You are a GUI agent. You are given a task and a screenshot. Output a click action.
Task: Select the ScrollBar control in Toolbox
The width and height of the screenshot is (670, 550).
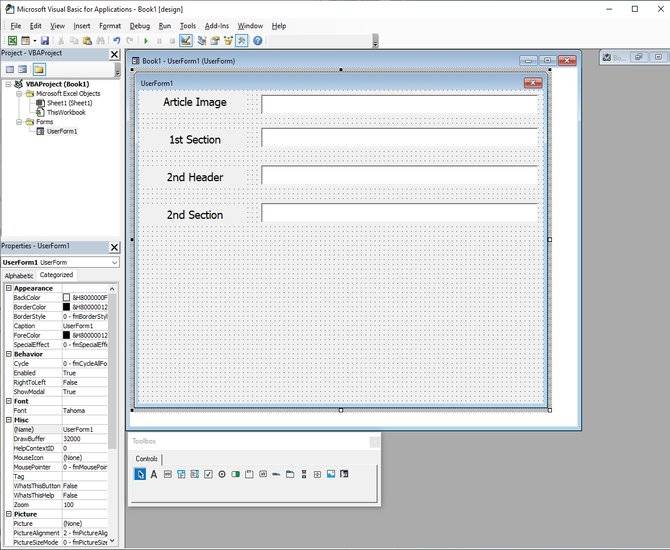click(x=304, y=474)
